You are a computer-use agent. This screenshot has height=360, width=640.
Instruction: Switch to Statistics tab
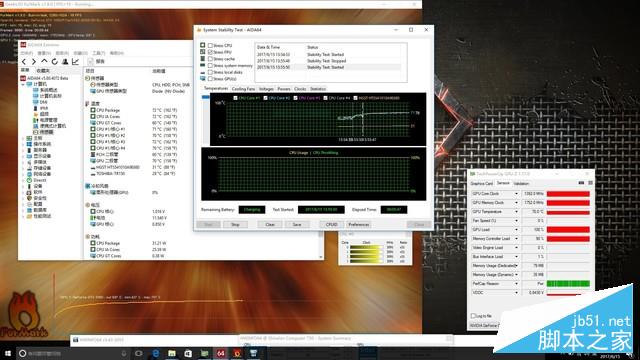(318, 89)
